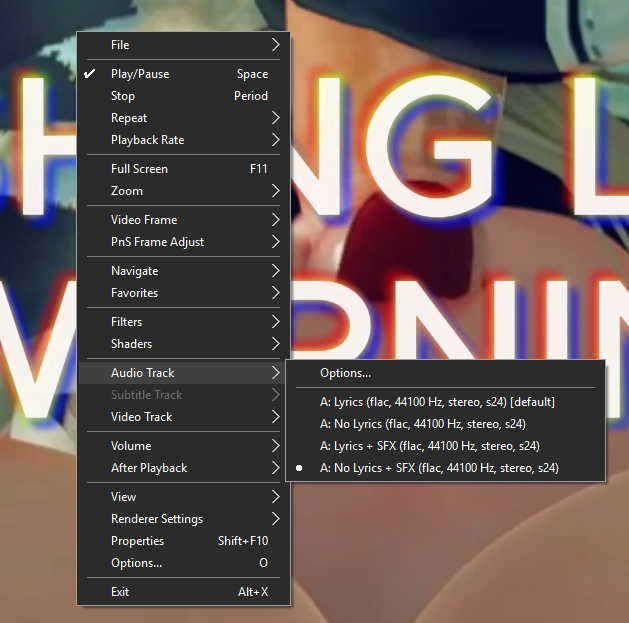Open Video Frame submenu
Image resolution: width=629 pixels, height=623 pixels.
pyautogui.click(x=183, y=220)
